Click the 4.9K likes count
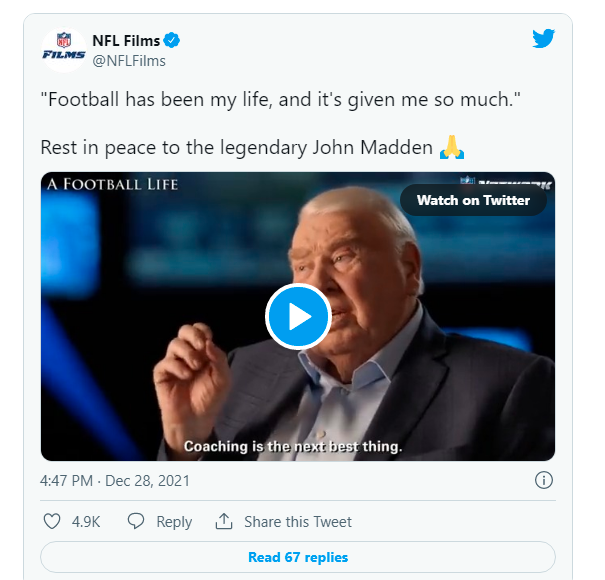Screen dimensions: 605x580 click(85, 522)
